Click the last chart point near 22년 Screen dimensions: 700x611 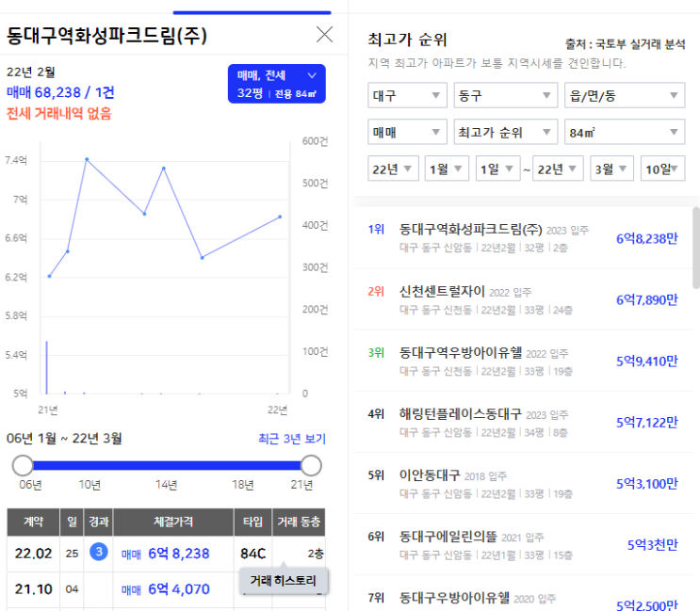click(x=280, y=217)
